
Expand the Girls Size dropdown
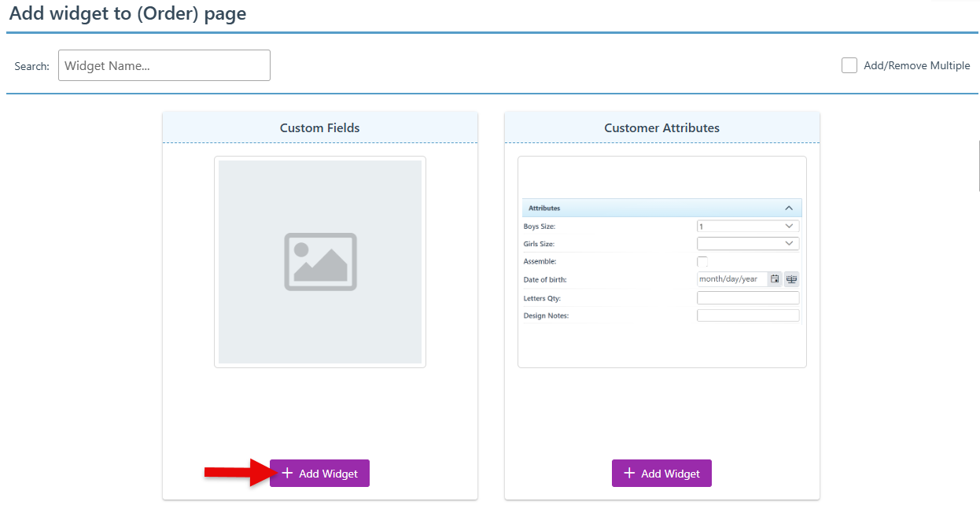click(747, 244)
